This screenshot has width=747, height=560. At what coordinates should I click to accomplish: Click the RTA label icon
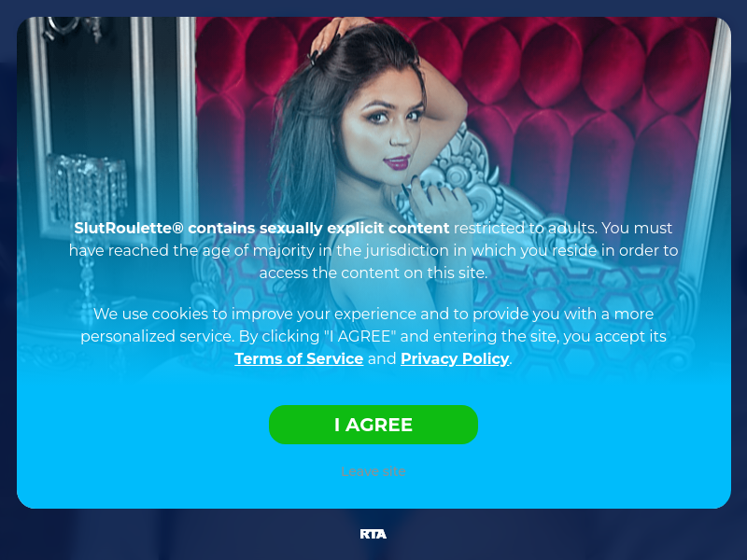[373, 534]
